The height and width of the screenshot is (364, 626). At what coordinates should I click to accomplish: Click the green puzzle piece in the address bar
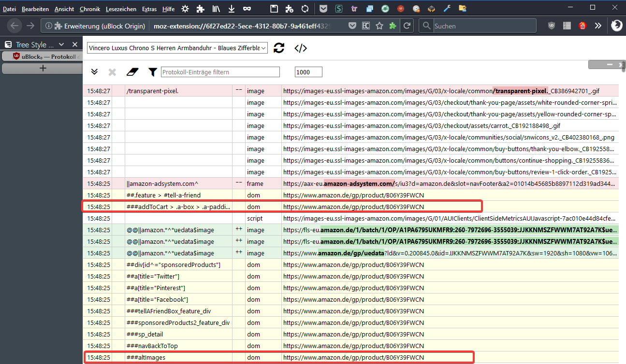393,26
